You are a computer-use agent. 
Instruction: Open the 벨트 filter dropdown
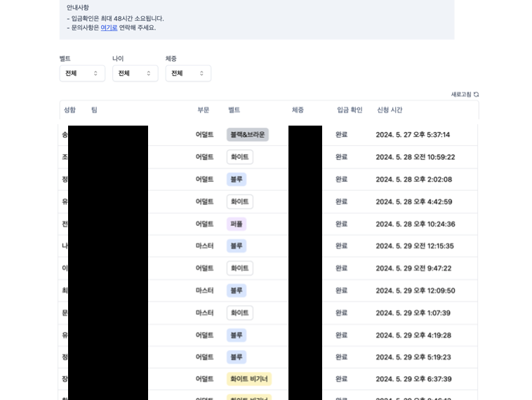click(x=82, y=73)
